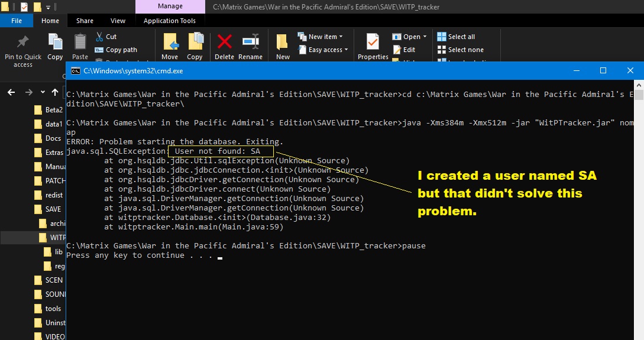The image size is (644, 340).
Task: Minimize the cmd.exe window
Action: pos(577,70)
